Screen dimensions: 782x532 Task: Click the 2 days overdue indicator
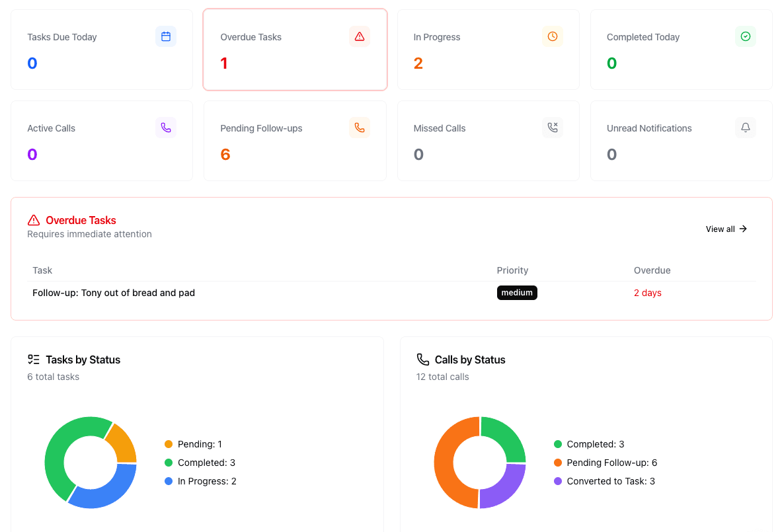pyautogui.click(x=647, y=293)
